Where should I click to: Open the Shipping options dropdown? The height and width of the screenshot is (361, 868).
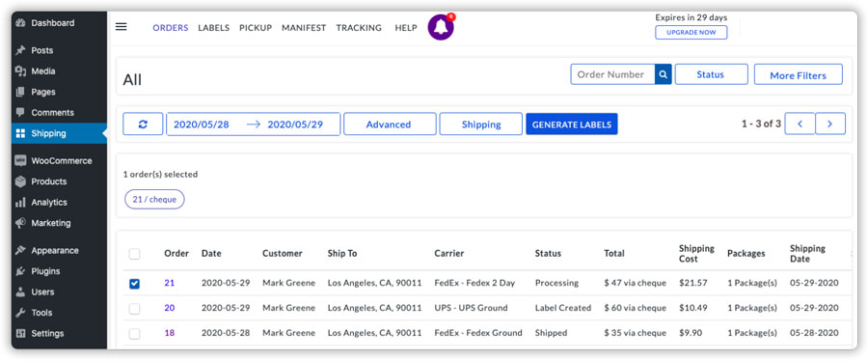481,124
